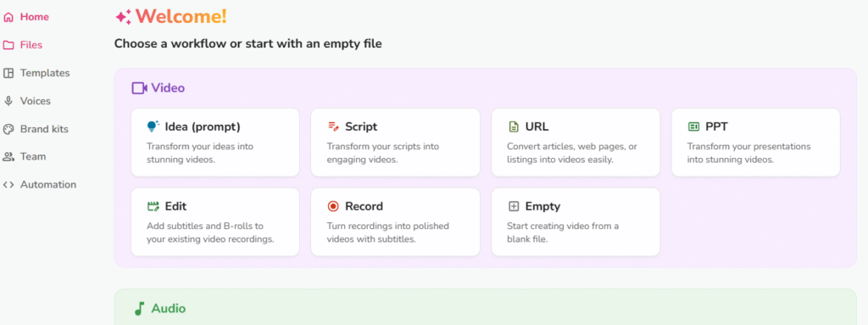Click the Files folder icon
The height and width of the screenshot is (325, 868).
[8, 45]
